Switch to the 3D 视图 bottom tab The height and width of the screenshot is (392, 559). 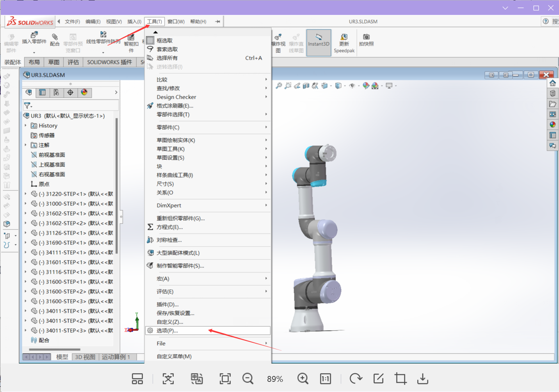(x=85, y=357)
